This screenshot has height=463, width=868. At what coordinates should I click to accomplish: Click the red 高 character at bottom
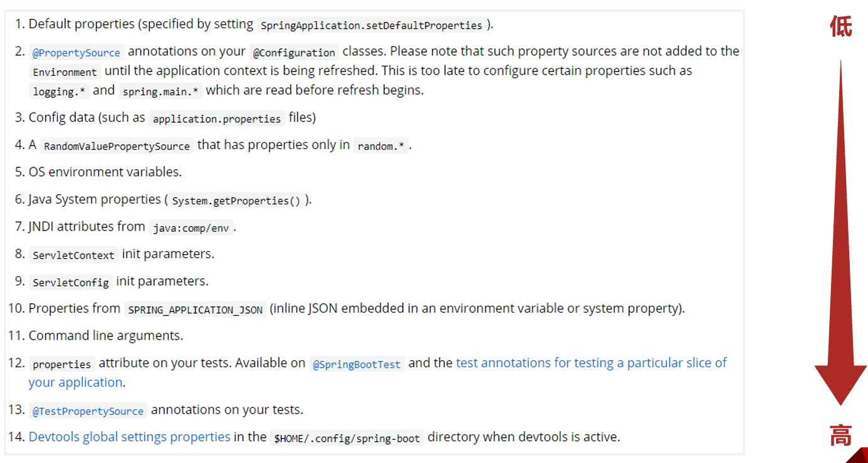(x=840, y=435)
